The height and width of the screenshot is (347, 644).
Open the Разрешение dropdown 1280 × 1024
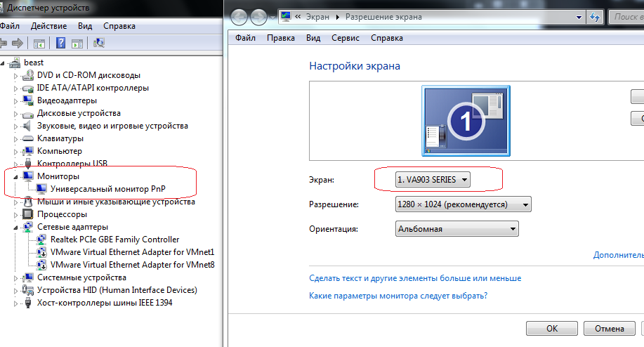click(x=464, y=204)
